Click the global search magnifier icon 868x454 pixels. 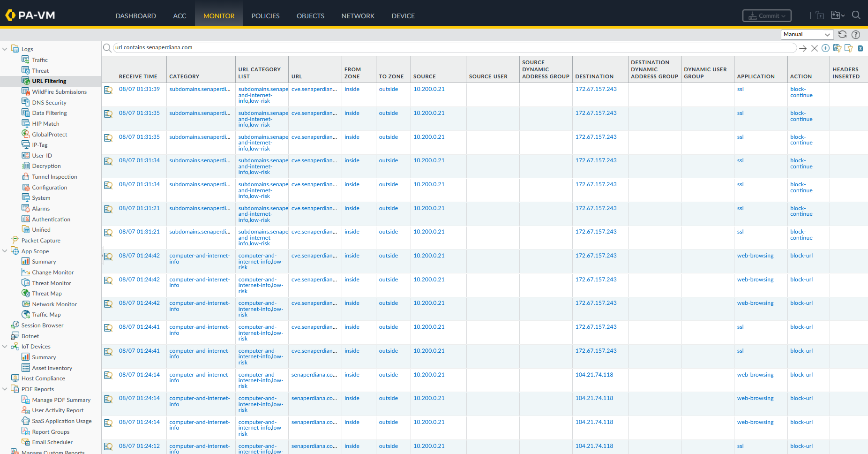pos(856,15)
